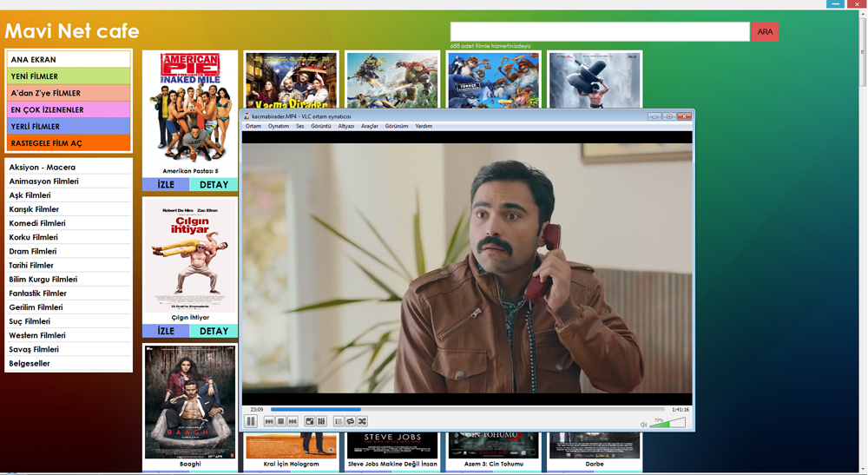Toggle VLC loop repeat icon

[x=351, y=421]
